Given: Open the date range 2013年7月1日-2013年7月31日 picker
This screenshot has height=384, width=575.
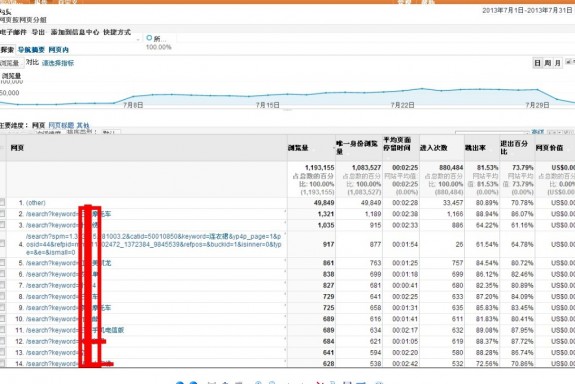Looking at the screenshot, I should point(527,10).
